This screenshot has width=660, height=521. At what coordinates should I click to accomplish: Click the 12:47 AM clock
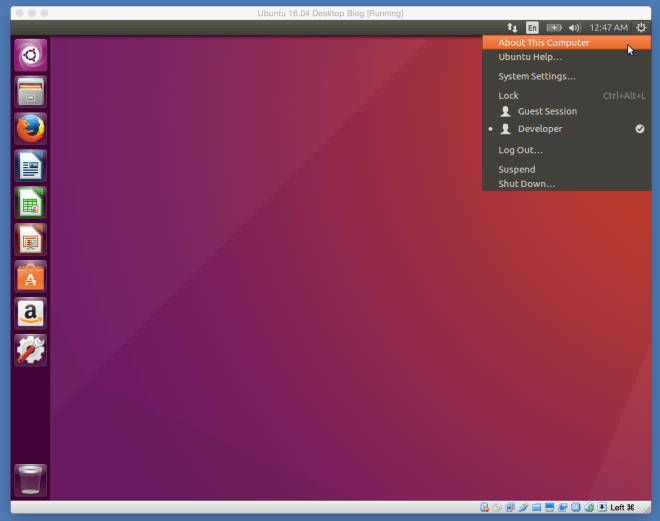[x=608, y=28]
